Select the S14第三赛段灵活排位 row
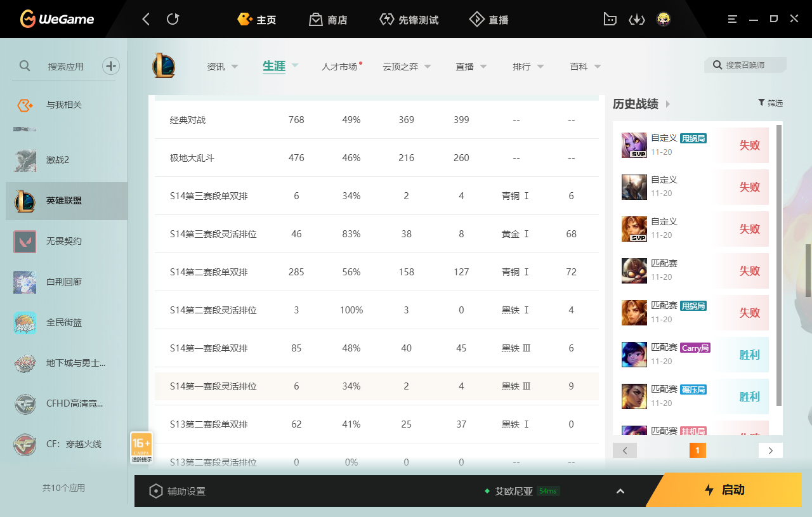The width and height of the screenshot is (812, 517). click(x=377, y=234)
